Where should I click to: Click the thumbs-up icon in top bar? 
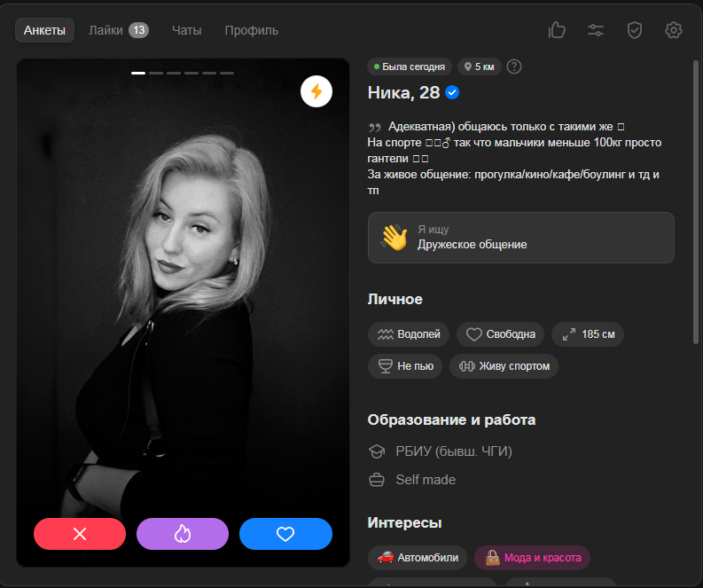coord(557,30)
